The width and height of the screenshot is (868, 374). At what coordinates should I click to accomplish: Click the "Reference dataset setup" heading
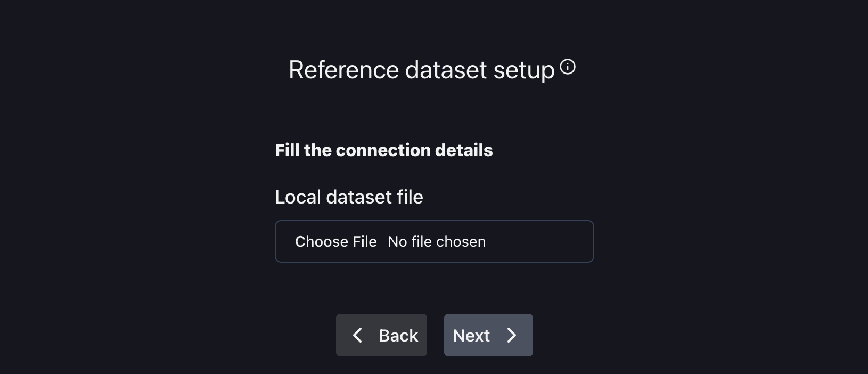pyautogui.click(x=421, y=70)
